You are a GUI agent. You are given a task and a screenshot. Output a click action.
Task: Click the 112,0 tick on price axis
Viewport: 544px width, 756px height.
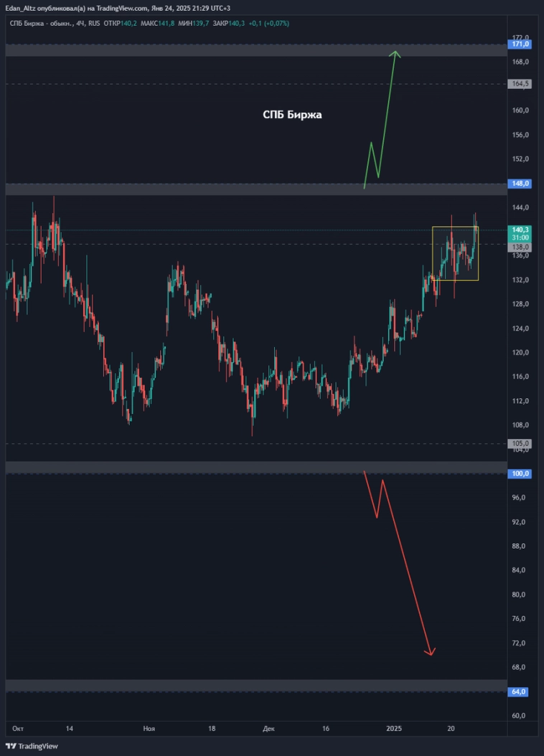pos(521,401)
